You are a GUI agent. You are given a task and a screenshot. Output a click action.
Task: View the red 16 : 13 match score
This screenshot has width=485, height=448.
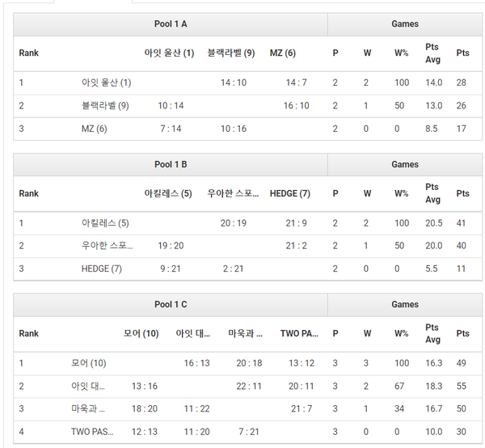(x=196, y=364)
